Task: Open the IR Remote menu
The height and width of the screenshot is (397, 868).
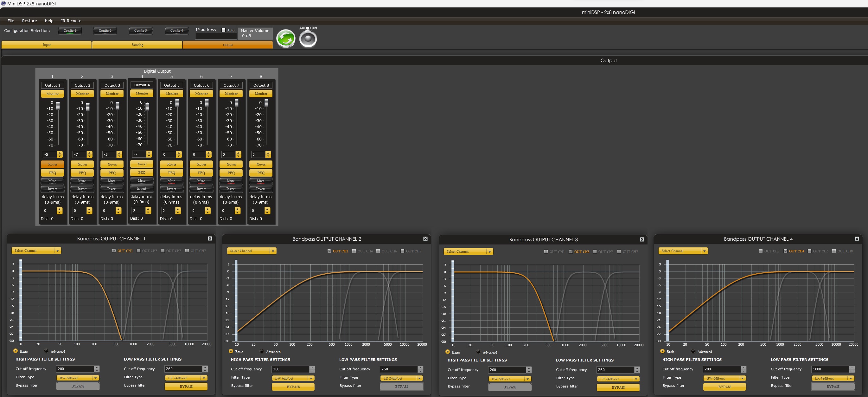Action: click(71, 21)
